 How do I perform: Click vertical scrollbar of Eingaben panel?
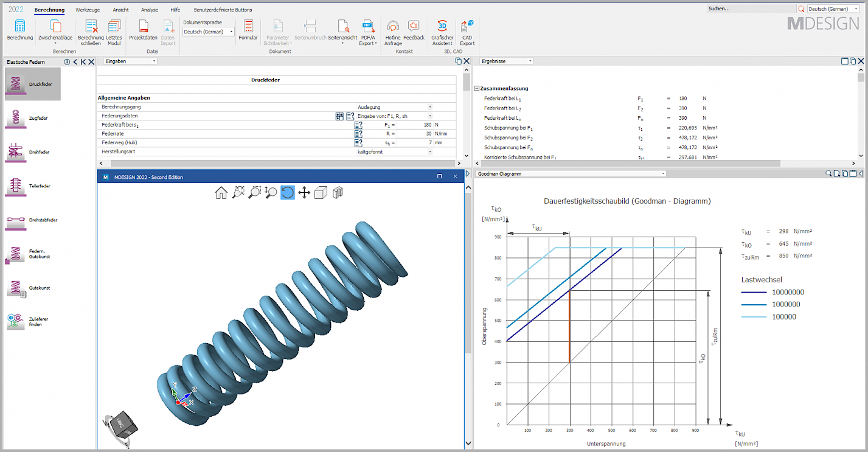tap(467, 81)
